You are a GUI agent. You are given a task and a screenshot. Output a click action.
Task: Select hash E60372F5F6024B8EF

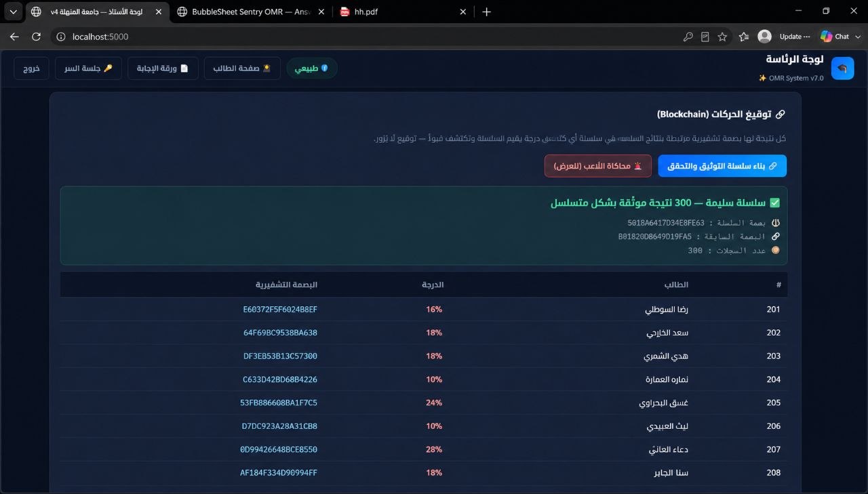pos(280,310)
